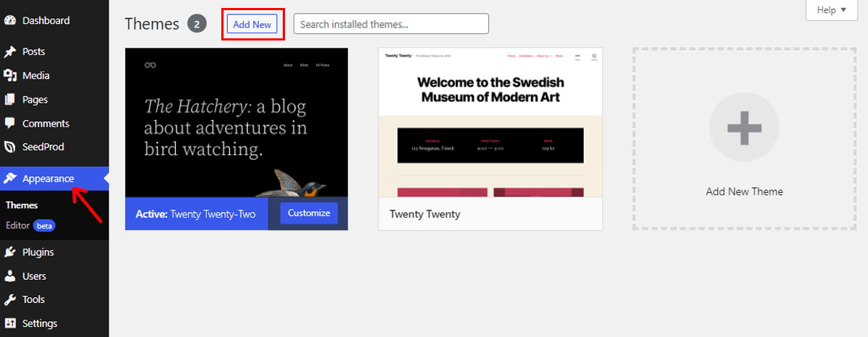Viewport: 868px width, 337px height.
Task: Click the Active: Twenty Twenty-Two label
Action: [195, 214]
